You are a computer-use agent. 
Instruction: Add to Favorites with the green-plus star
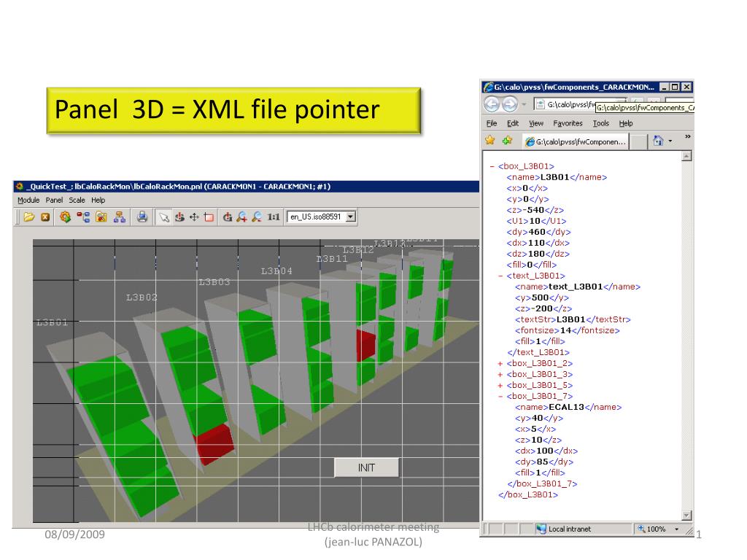[508, 140]
